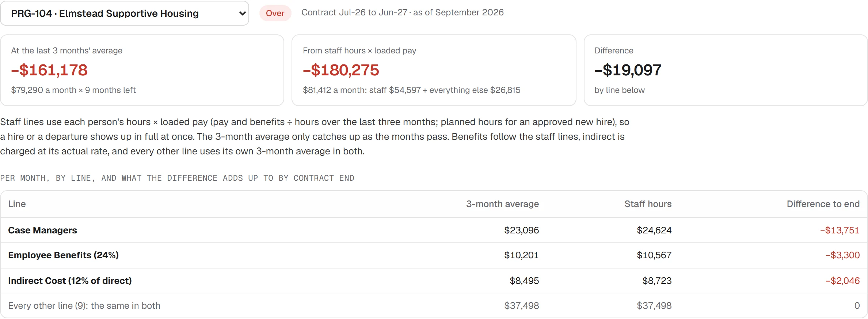The width and height of the screenshot is (868, 319).
Task: Click the Indirect Cost -$2,046 difference value
Action: pos(842,281)
